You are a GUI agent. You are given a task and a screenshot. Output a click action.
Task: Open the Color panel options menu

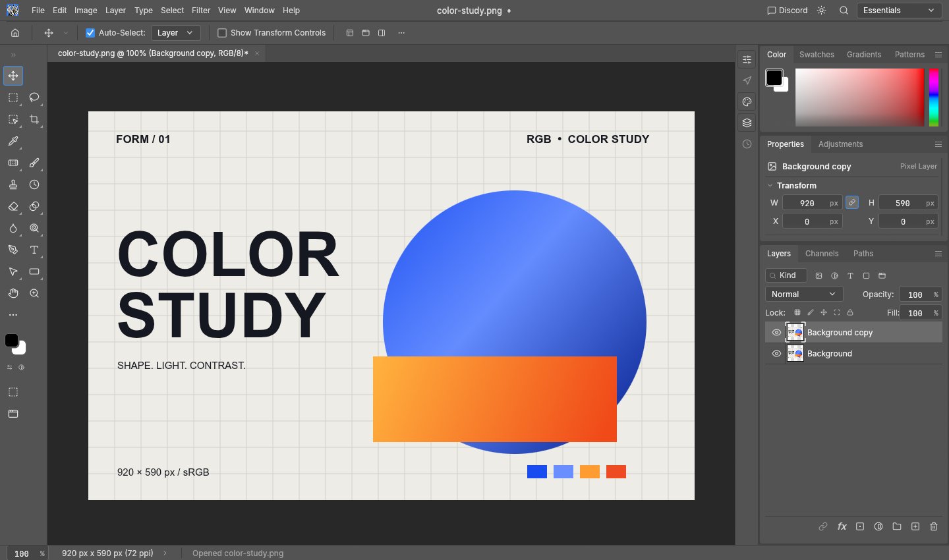pos(938,55)
